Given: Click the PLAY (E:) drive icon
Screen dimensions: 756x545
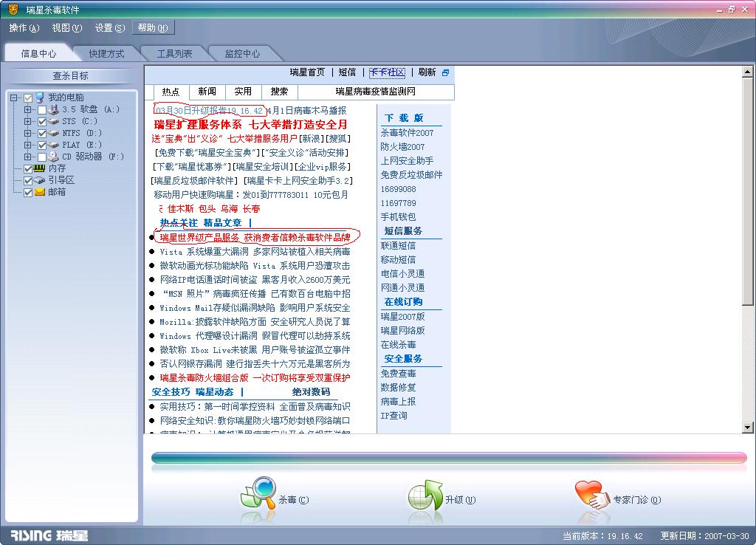Looking at the screenshot, I should (x=53, y=145).
